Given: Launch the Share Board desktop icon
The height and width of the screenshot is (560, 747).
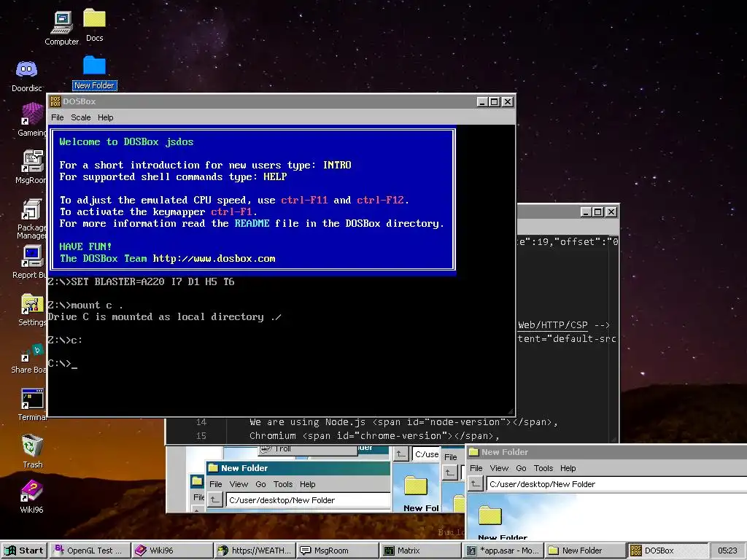Looking at the screenshot, I should point(28,359).
